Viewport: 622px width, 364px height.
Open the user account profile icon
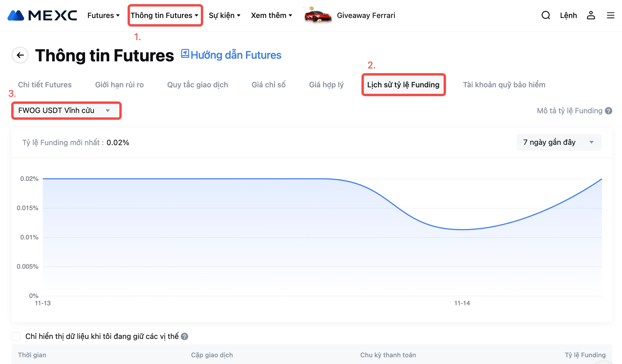(x=591, y=15)
